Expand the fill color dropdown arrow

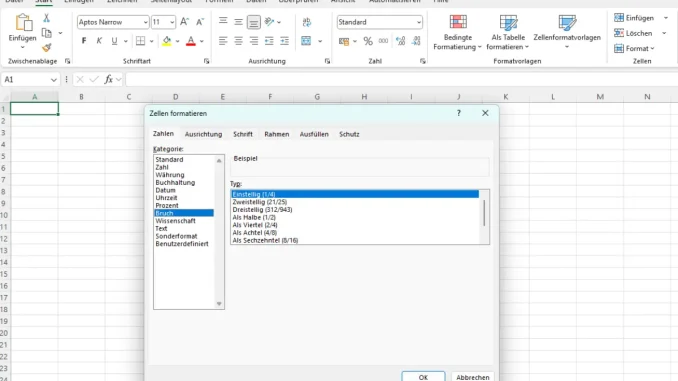pyautogui.click(x=177, y=42)
